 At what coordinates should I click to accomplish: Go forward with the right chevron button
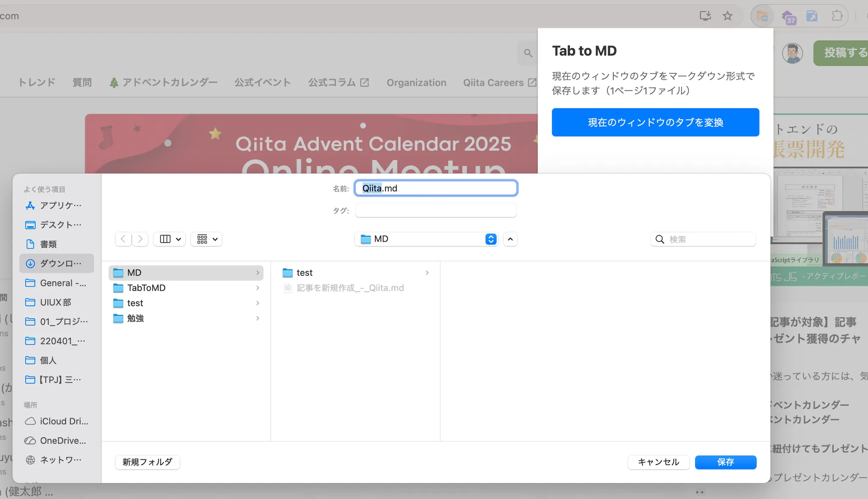tap(140, 239)
